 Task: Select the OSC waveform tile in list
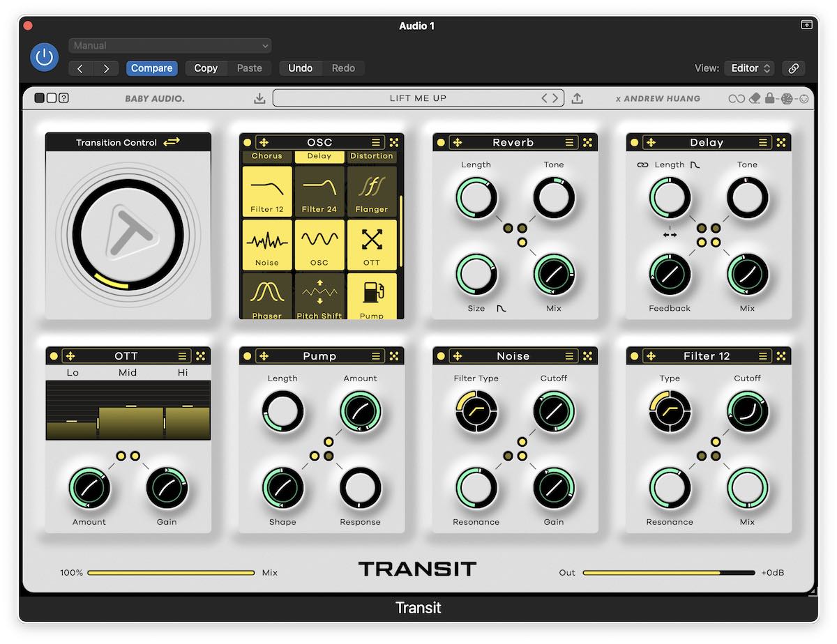319,245
